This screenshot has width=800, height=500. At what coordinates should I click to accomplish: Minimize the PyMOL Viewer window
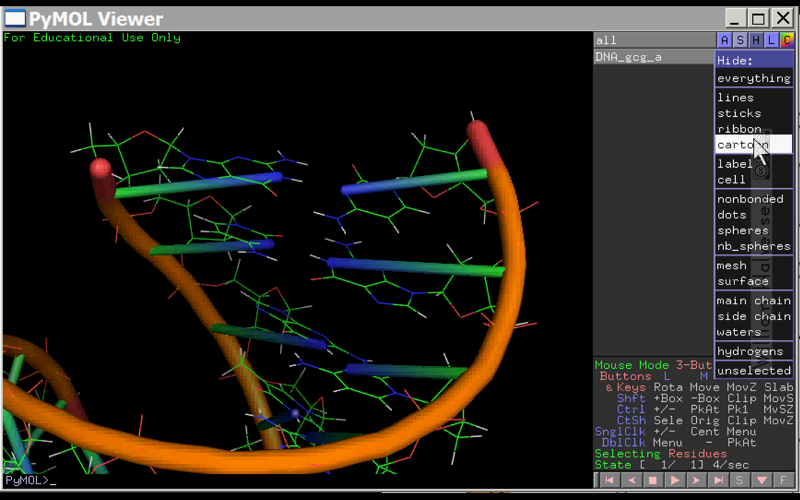[x=734, y=18]
